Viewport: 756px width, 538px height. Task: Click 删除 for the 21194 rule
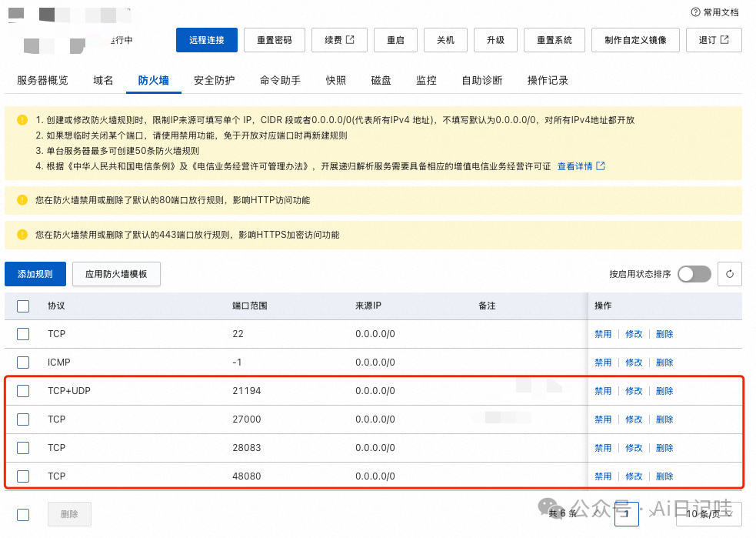coord(664,391)
